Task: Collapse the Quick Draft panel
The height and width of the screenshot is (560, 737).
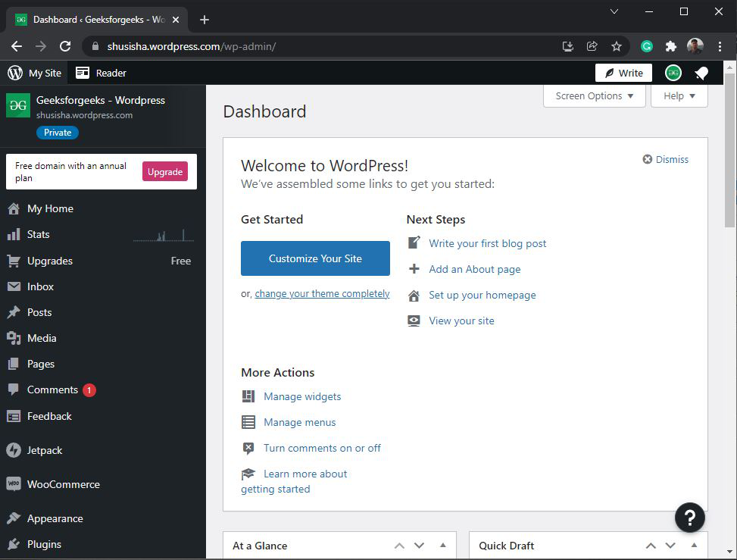Action: pyautogui.click(x=694, y=545)
